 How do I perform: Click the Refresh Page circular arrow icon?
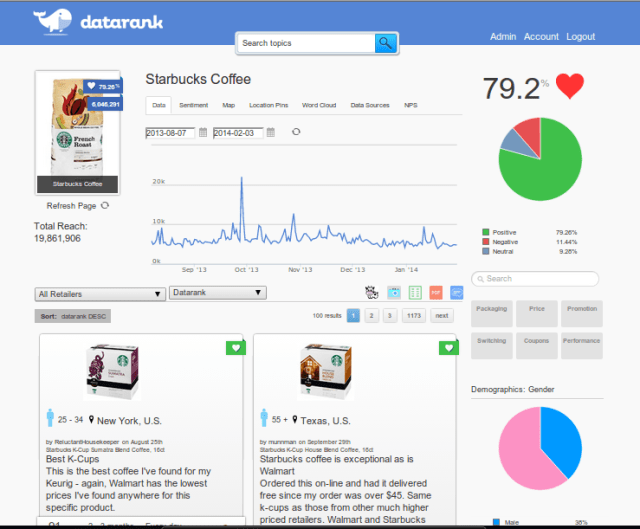point(105,205)
